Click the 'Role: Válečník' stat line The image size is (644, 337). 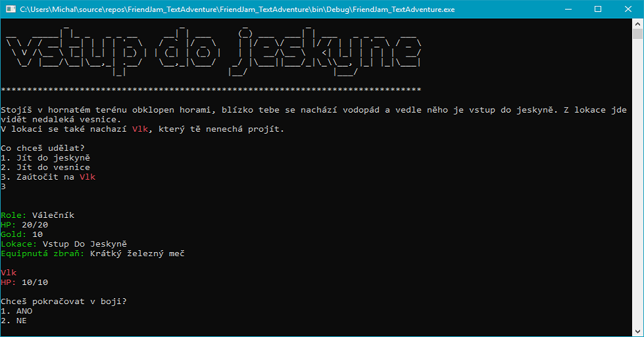tap(38, 215)
